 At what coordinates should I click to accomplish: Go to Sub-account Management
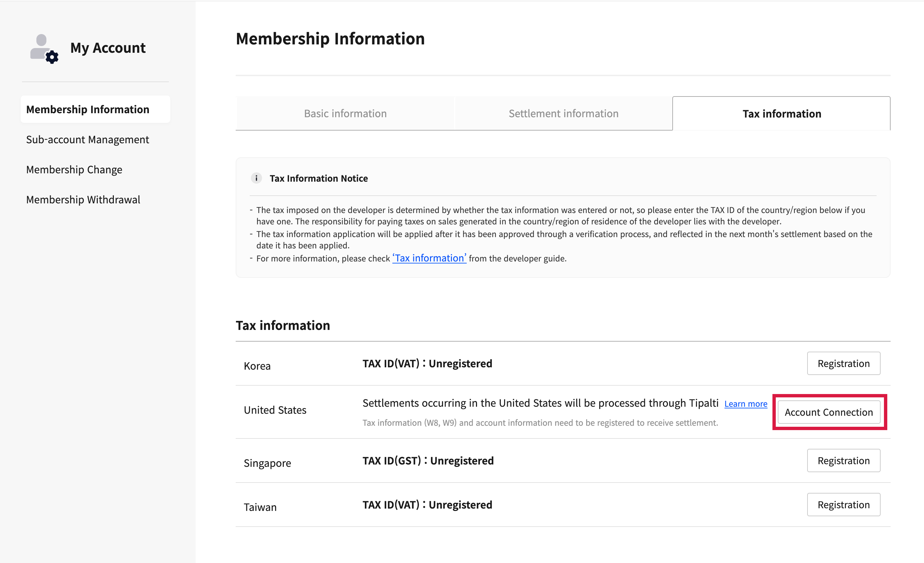[x=87, y=140]
